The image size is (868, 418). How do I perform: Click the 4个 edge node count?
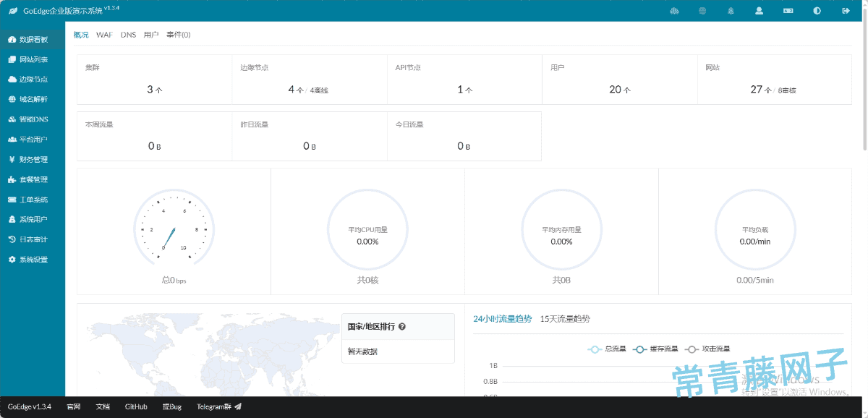click(x=296, y=90)
